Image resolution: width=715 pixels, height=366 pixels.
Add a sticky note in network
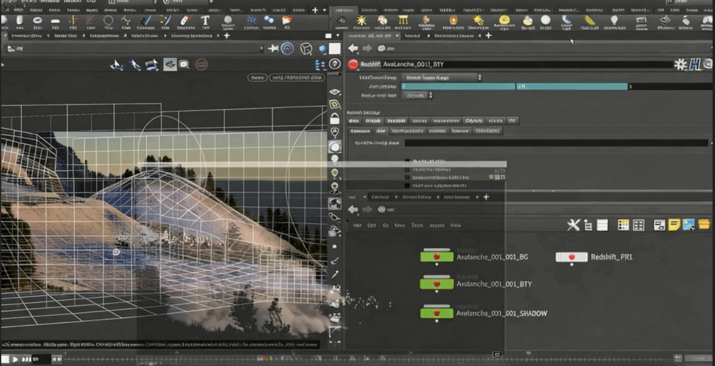pyautogui.click(x=674, y=225)
